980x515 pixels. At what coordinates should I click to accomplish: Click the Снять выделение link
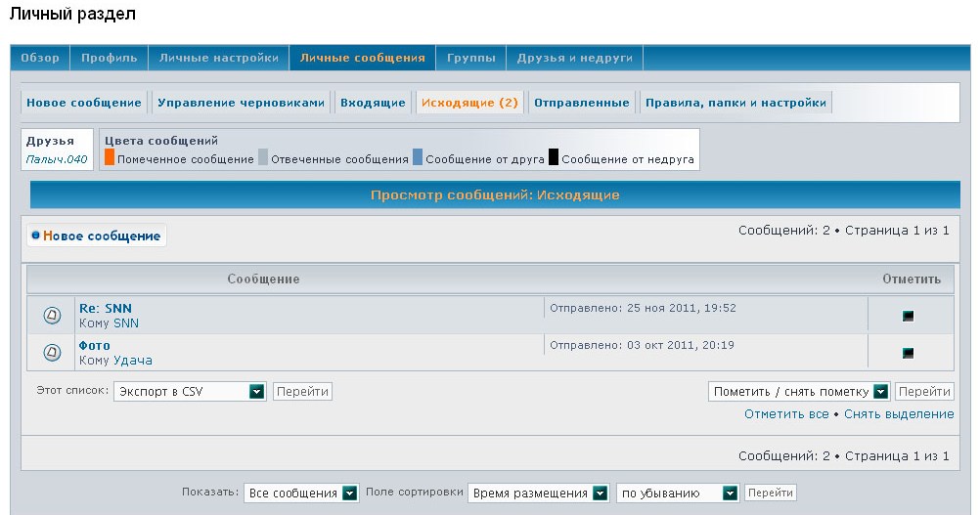coord(899,414)
